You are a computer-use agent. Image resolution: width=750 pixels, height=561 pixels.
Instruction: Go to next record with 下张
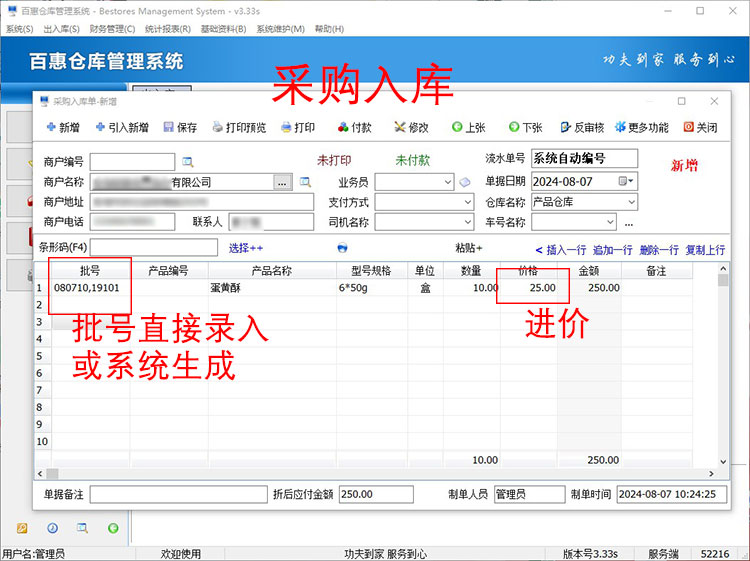pyautogui.click(x=526, y=127)
